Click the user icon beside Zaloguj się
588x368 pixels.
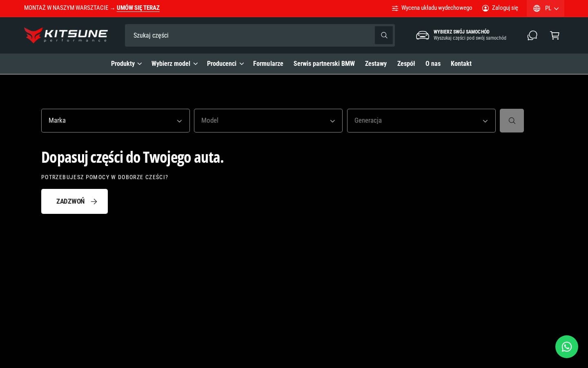tap(485, 8)
